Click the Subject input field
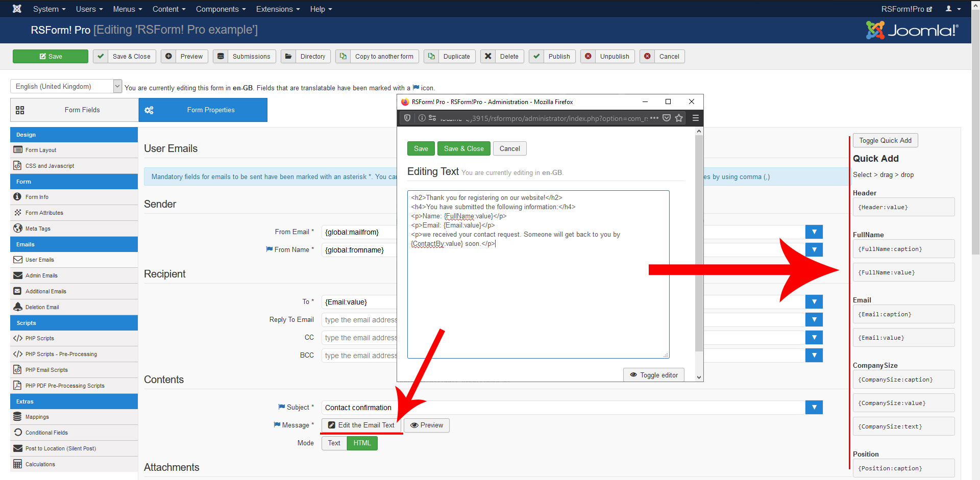 click(563, 408)
